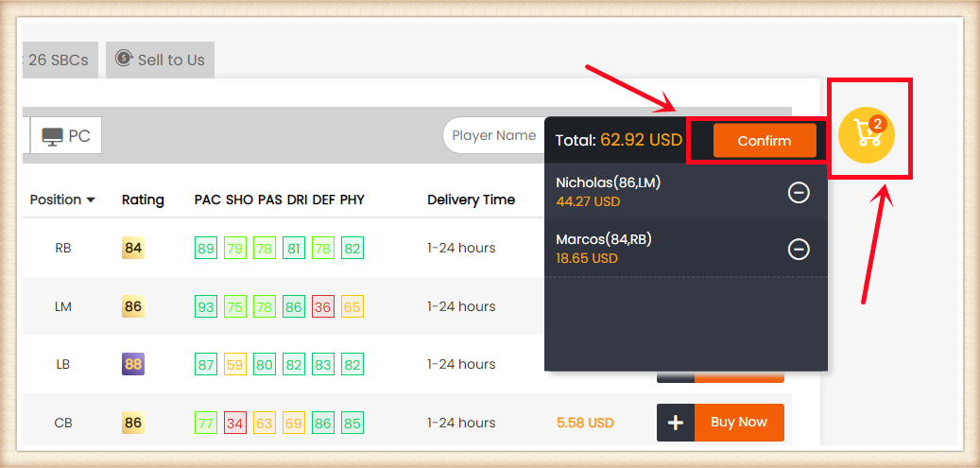The width and height of the screenshot is (980, 468).
Task: Open the yellow shopping cart icon
Action: point(867,134)
